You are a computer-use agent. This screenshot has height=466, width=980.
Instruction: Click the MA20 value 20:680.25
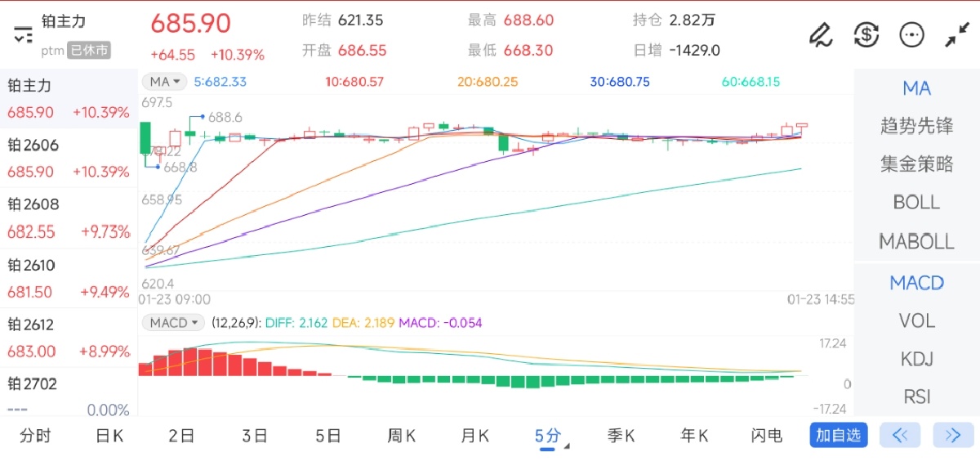(x=488, y=82)
